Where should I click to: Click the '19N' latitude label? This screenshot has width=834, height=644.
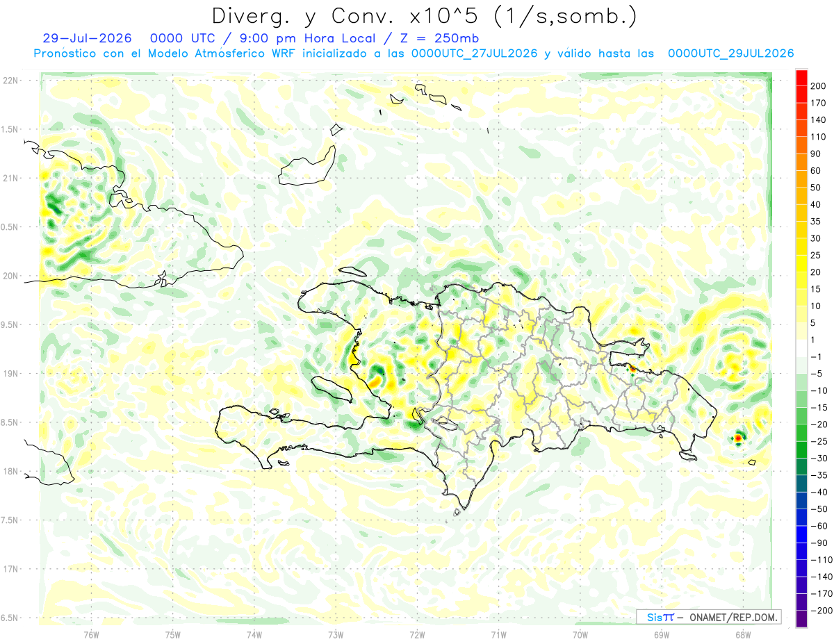click(x=10, y=374)
